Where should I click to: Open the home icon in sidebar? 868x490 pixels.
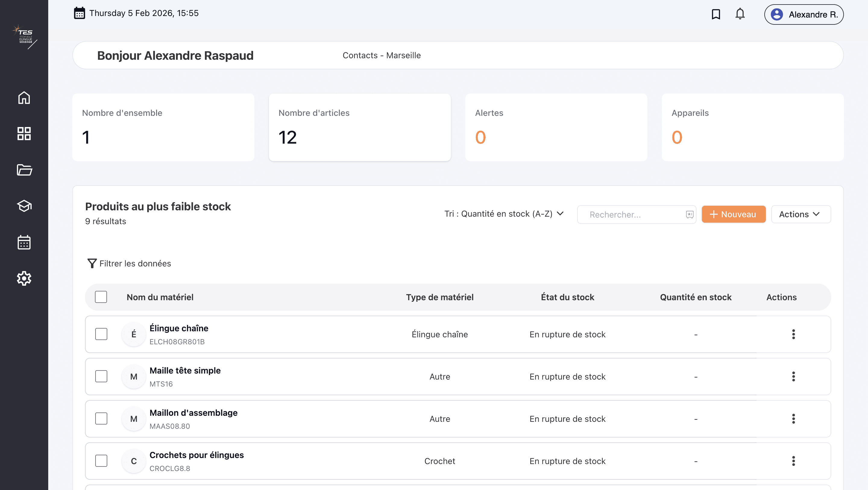(x=24, y=98)
